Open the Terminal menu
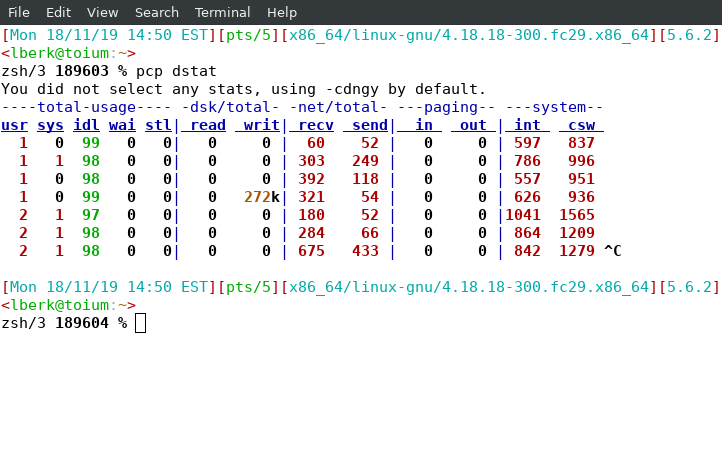The height and width of the screenshot is (459, 722). [x=222, y=12]
